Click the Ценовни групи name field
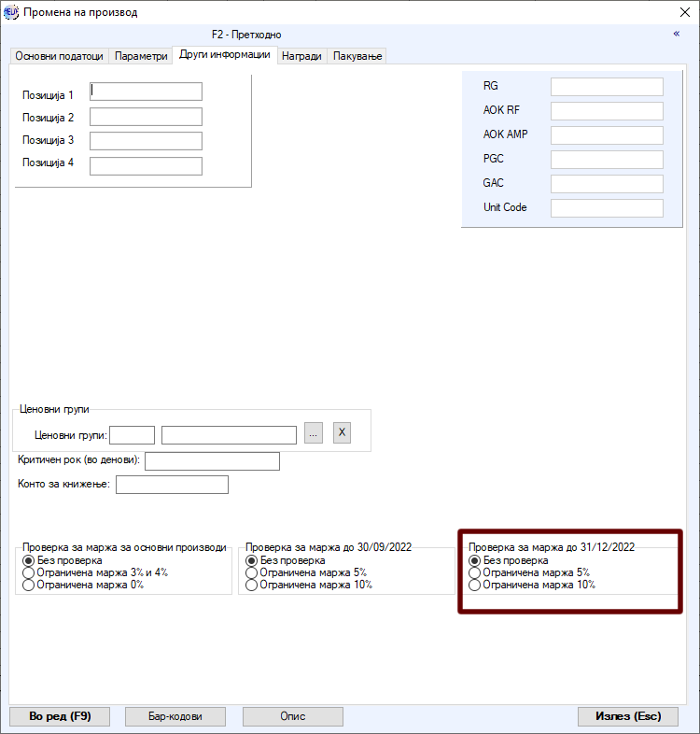Image resolution: width=700 pixels, height=734 pixels. 229,435
